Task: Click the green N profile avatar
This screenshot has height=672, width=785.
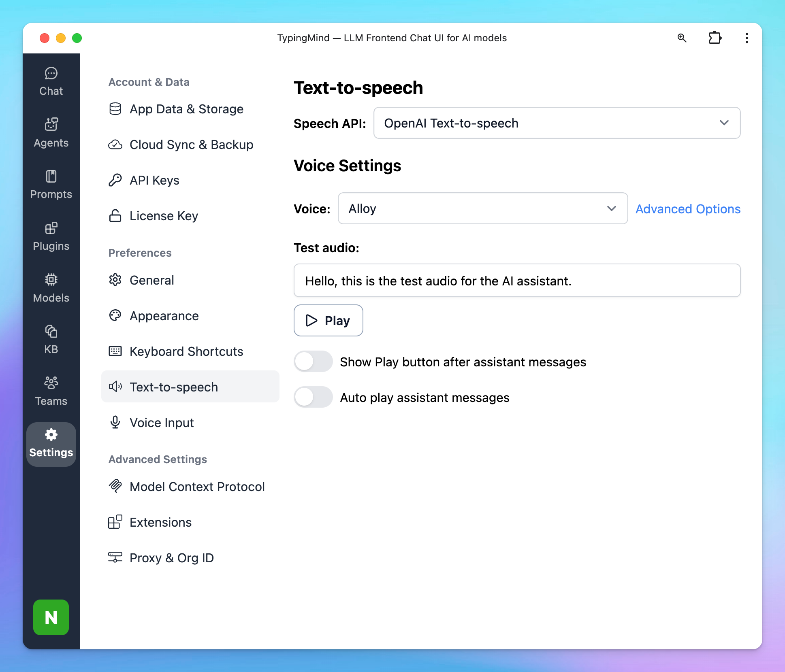Action: tap(51, 617)
